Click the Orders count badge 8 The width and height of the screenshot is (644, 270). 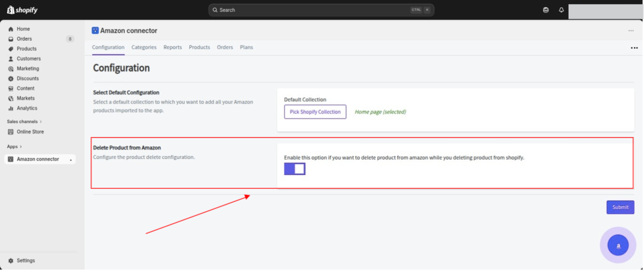(x=70, y=39)
